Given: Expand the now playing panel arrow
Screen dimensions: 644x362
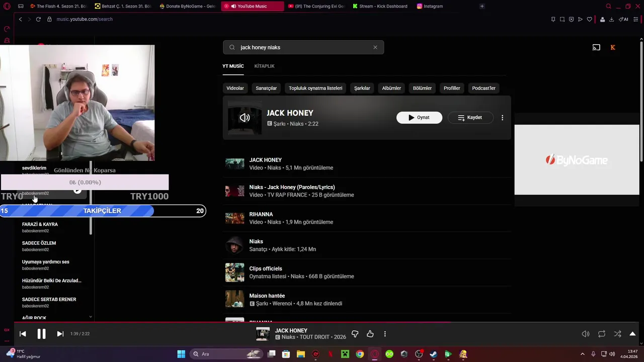Looking at the screenshot, I should pos(632,334).
